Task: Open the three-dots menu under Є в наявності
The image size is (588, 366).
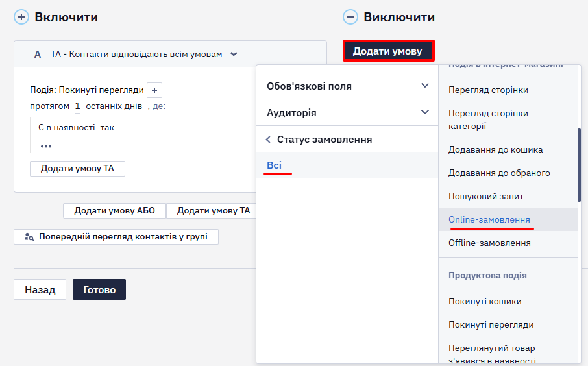Action: point(46,146)
